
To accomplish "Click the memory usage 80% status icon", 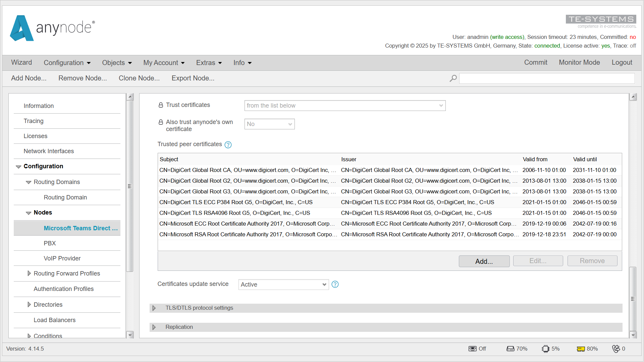I will 581,349.
